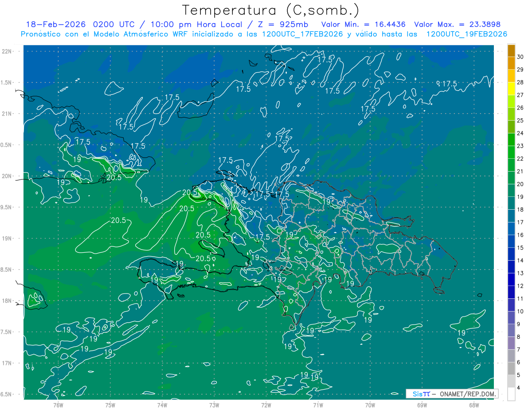Click the '76W' longitude axis label
532x411 pixels.
pyautogui.click(x=58, y=405)
